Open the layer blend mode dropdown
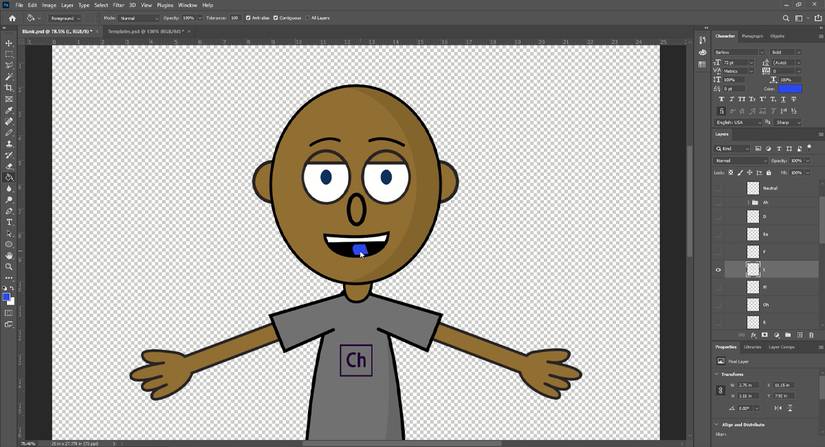 740,160
